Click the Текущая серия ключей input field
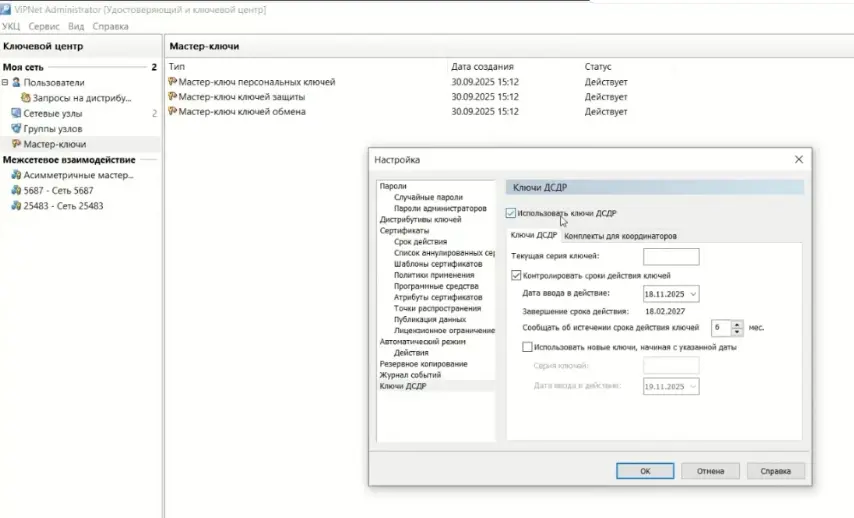The image size is (854, 518). pos(670,257)
